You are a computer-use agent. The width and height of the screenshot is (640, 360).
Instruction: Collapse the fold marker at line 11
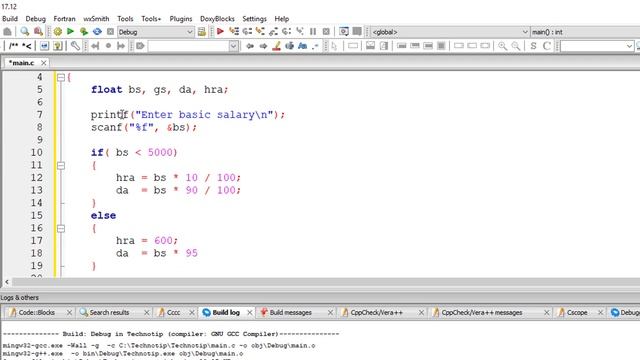point(61,165)
